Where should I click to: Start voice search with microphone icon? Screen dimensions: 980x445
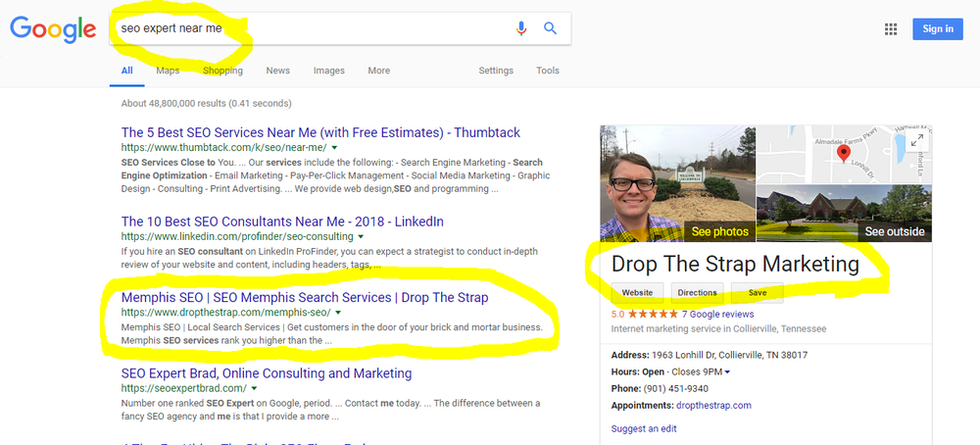(521, 28)
